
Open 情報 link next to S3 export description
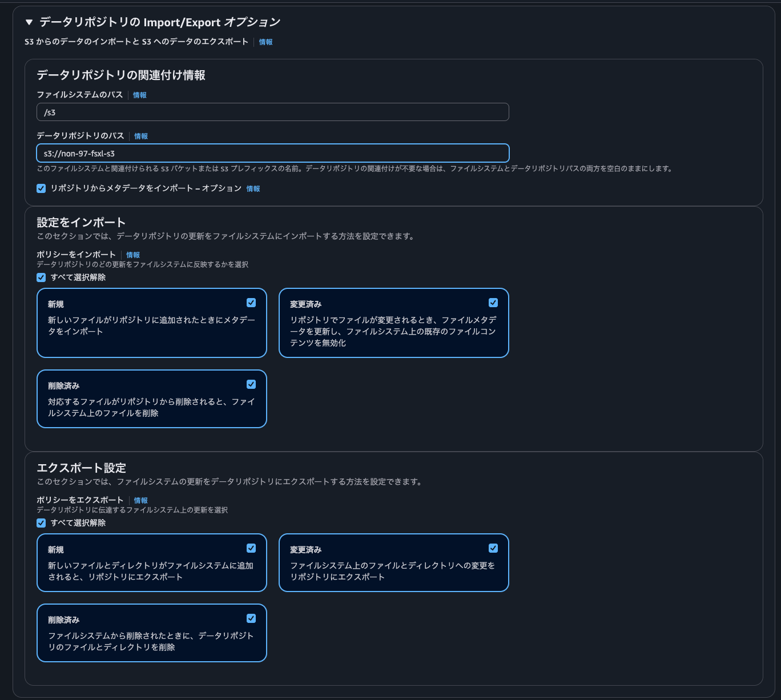[265, 42]
